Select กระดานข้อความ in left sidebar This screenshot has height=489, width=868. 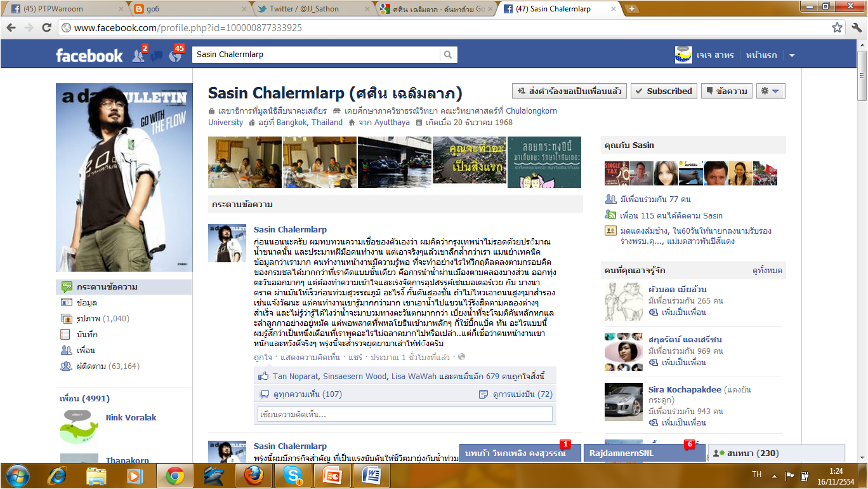[124, 287]
